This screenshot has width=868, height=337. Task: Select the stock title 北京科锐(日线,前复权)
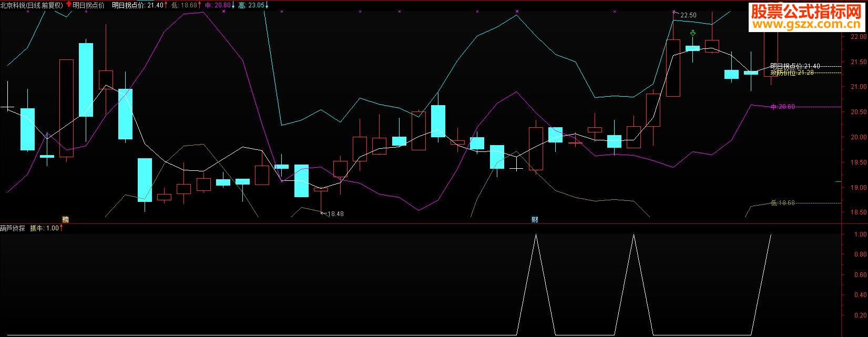[x=32, y=5]
